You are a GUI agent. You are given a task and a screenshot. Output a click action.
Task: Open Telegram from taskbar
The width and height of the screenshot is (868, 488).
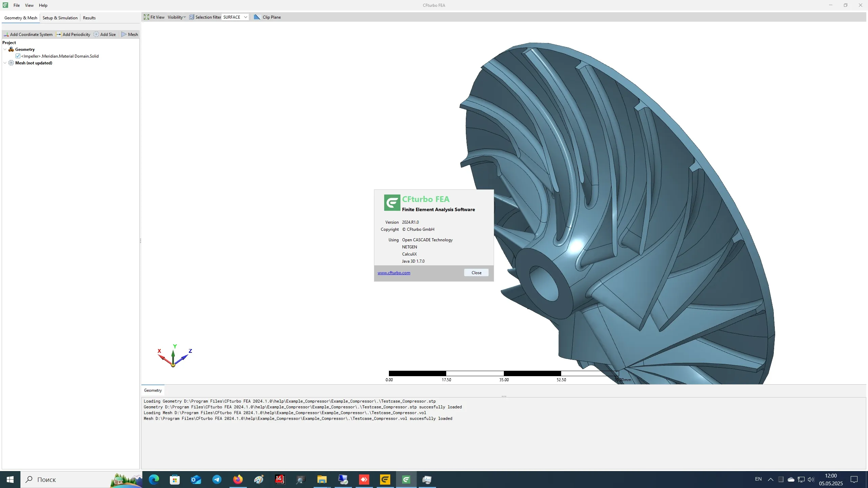click(217, 479)
